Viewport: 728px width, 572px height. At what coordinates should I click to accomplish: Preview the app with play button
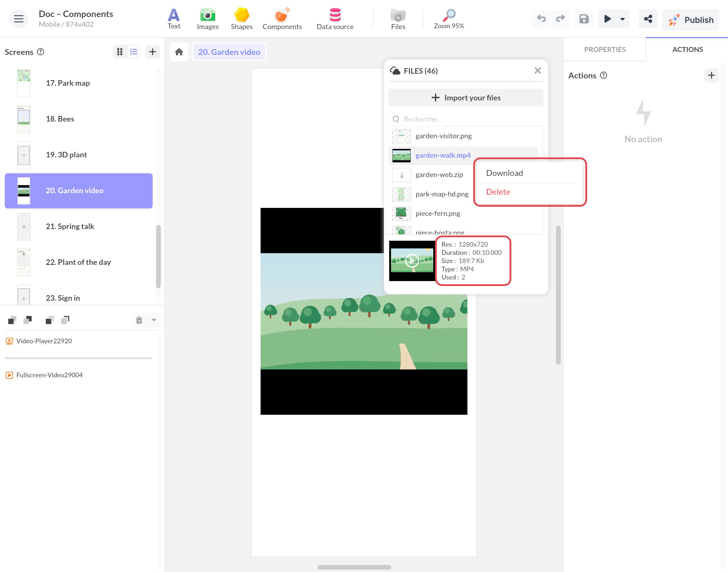coord(607,19)
